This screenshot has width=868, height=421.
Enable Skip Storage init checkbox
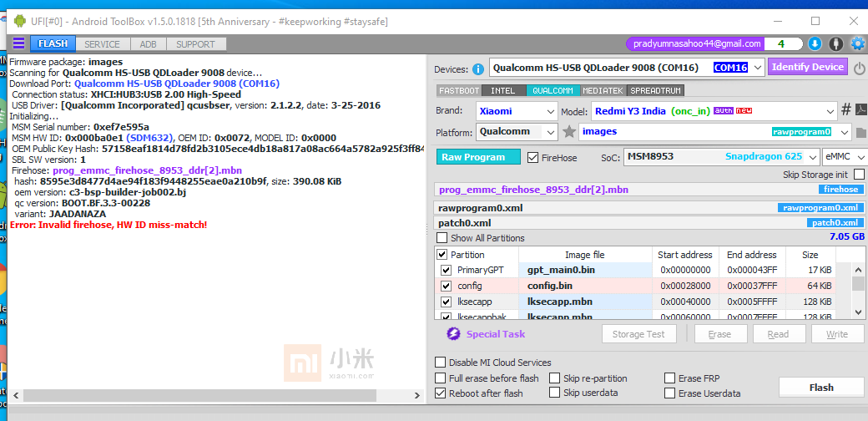pyautogui.click(x=859, y=175)
